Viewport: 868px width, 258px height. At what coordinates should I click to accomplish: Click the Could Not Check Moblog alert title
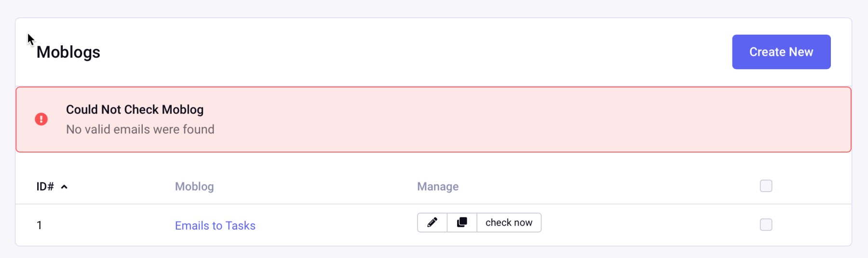pos(135,110)
